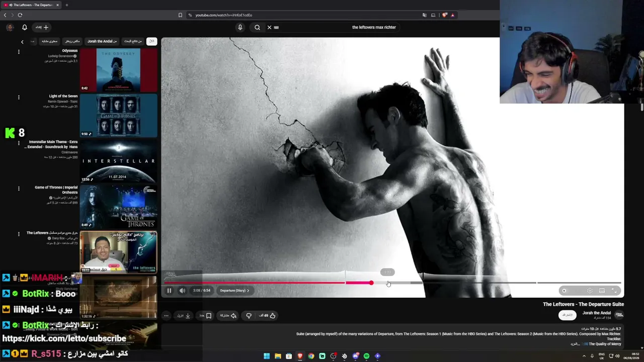Viewport: 644px width, 362px height.
Task: Dislike the video with thumbs down
Action: click(x=249, y=316)
